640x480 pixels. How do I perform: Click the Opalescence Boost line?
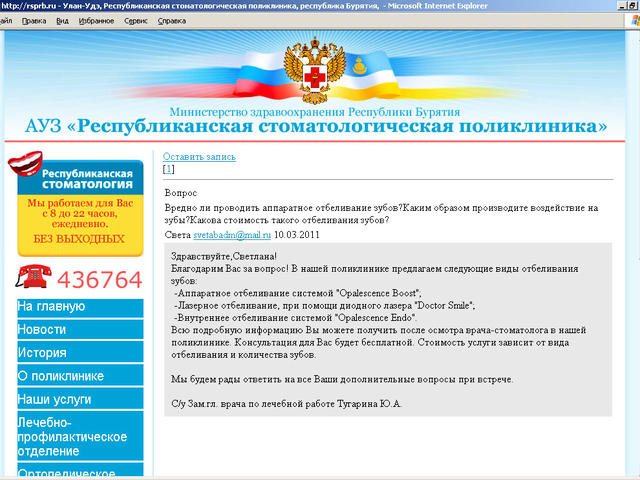[297, 293]
